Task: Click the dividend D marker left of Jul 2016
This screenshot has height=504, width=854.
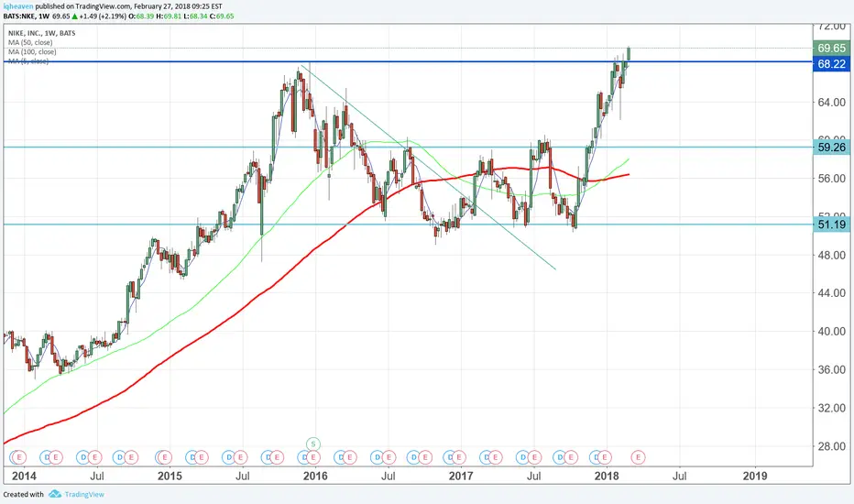Action: (x=377, y=457)
